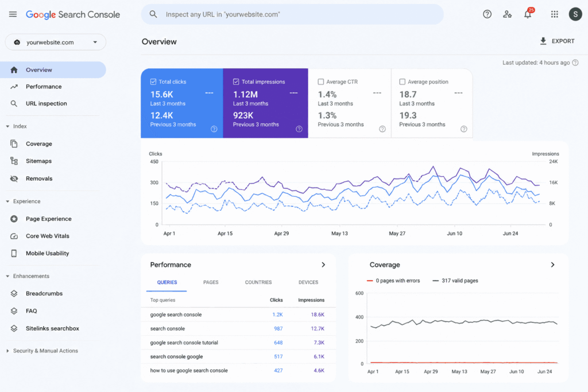The width and height of the screenshot is (588, 392).
Task: Expand Security & Manual Actions section
Action: (7, 351)
